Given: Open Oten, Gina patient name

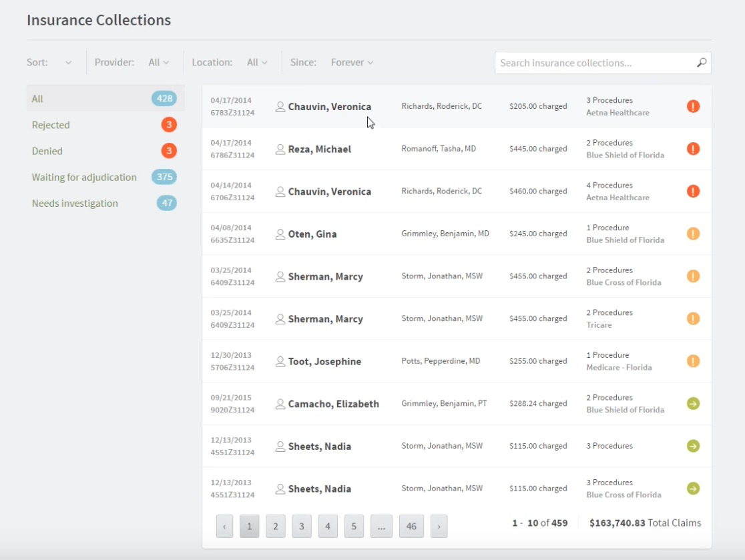Looking at the screenshot, I should [x=312, y=234].
